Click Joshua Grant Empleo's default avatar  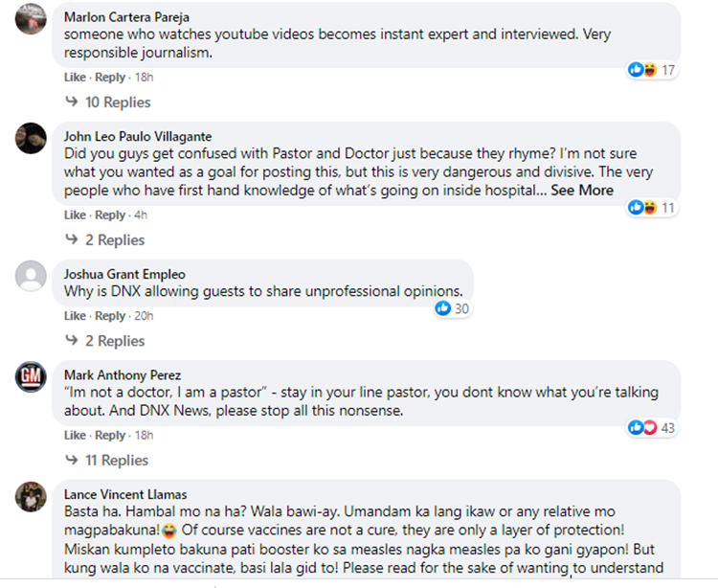click(x=32, y=276)
